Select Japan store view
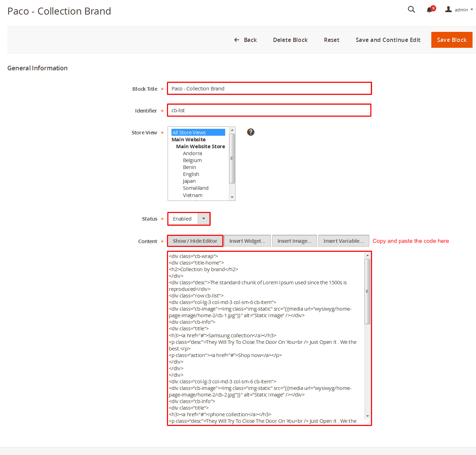476x455 pixels. coord(189,181)
